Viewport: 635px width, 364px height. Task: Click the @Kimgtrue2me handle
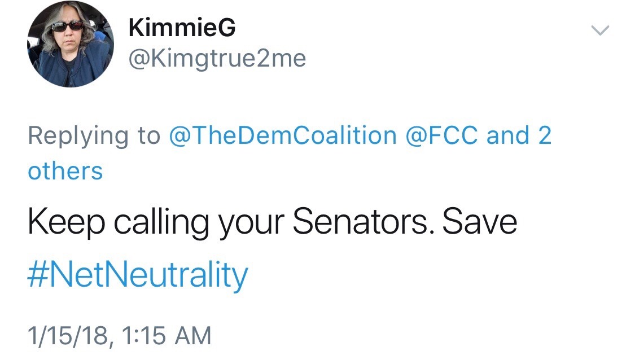pos(217,58)
